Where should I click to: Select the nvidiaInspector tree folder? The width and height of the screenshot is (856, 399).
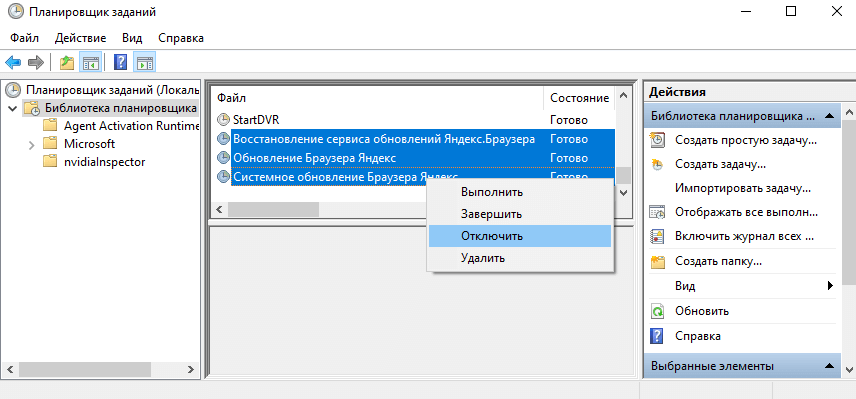(104, 162)
